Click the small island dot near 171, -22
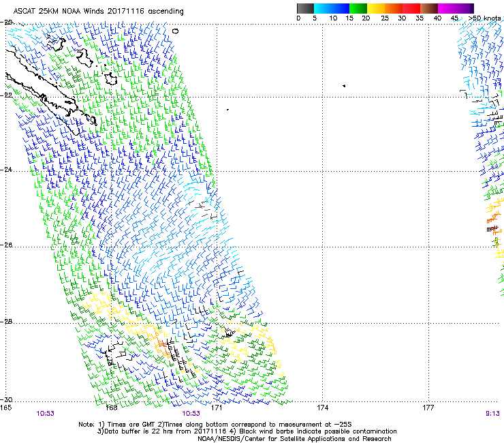Screen dimensions: 504x443 tap(227, 110)
